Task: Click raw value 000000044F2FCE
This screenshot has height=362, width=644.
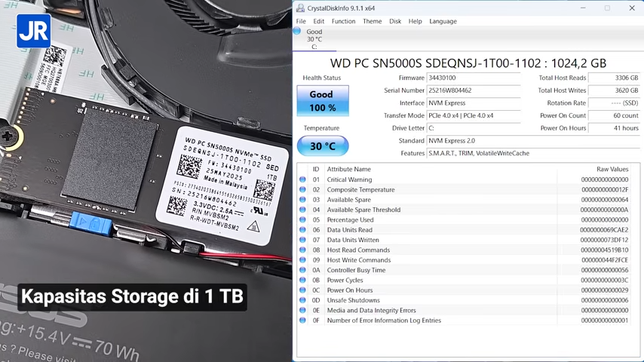Action: click(605, 260)
